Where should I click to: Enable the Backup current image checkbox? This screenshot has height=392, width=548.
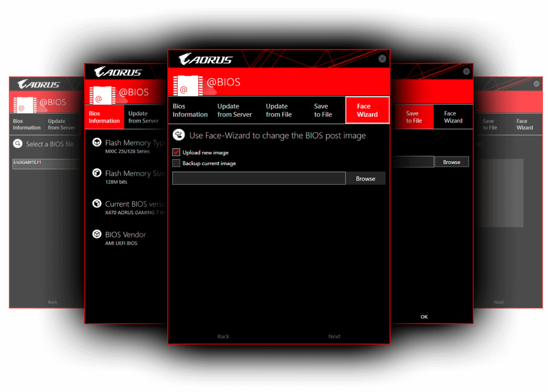[176, 163]
